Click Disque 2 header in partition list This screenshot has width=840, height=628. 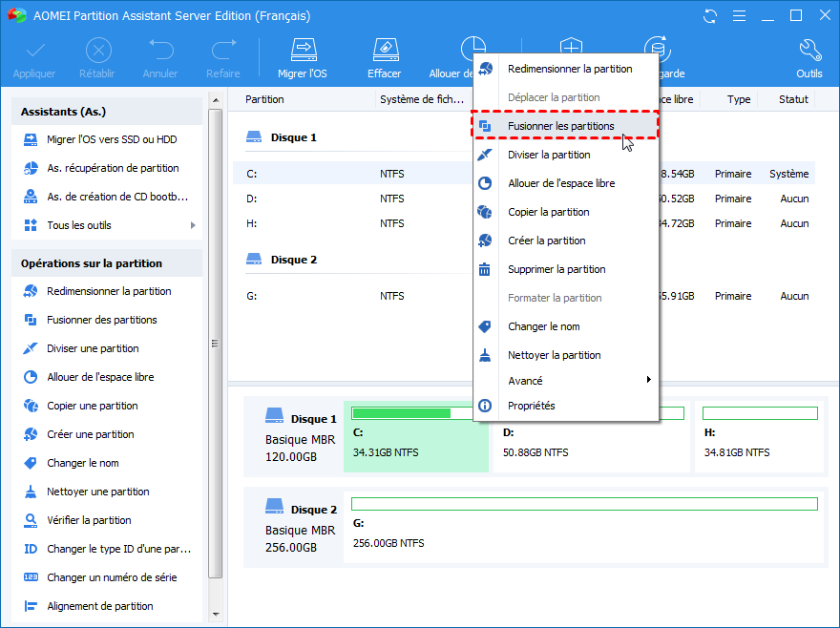pyautogui.click(x=282, y=260)
